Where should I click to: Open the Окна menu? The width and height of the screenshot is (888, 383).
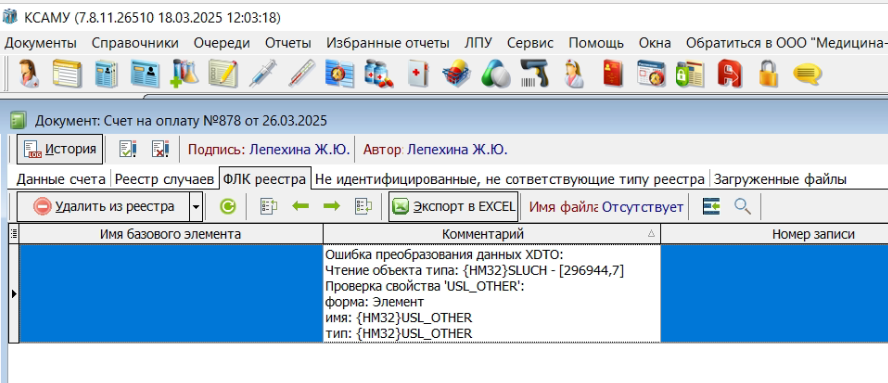655,43
